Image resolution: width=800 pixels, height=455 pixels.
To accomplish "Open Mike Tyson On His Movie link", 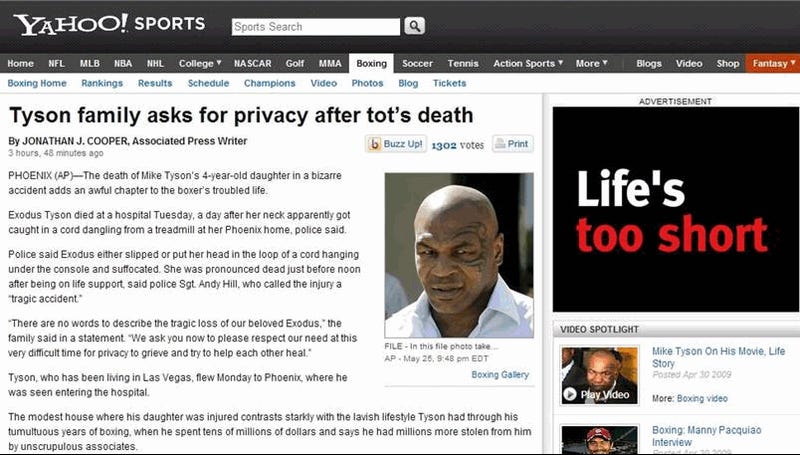I will point(718,357).
